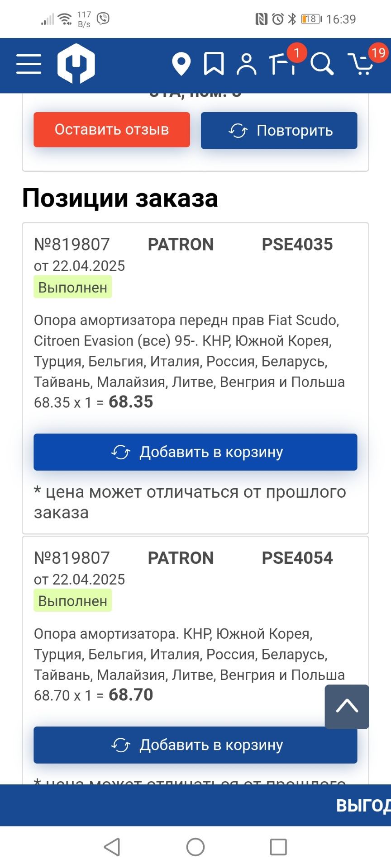
Task: Add PSE4035 item to cart
Action: click(195, 452)
